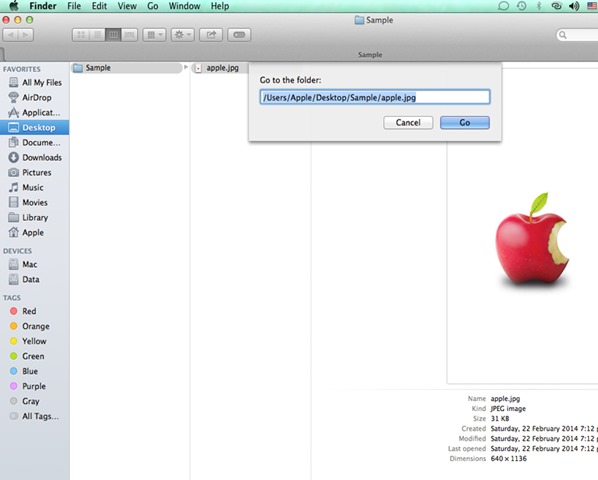The image size is (598, 480).
Task: Open the Wi-Fi status icon
Action: (556, 6)
